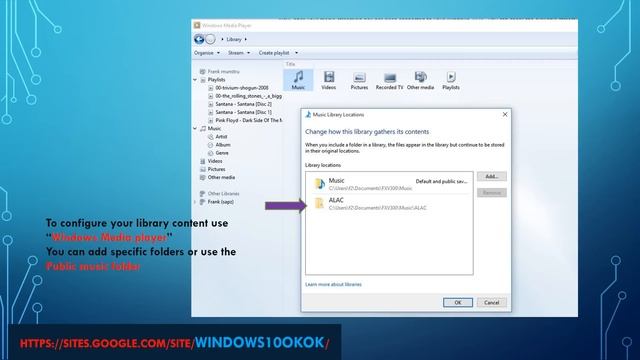Viewport: 640px width, 360px height.
Task: Collapse the Playlists tree node
Action: (x=195, y=80)
